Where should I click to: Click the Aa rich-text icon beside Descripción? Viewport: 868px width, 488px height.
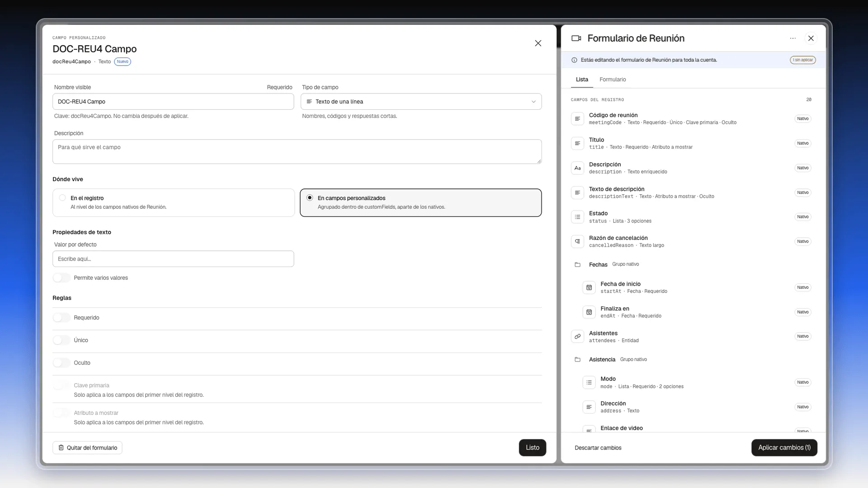(x=577, y=168)
